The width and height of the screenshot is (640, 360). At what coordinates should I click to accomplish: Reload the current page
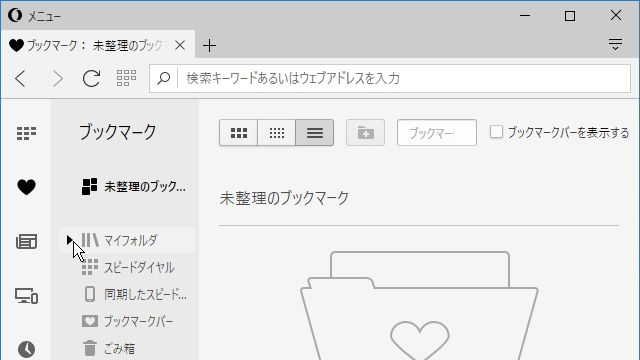[91, 78]
